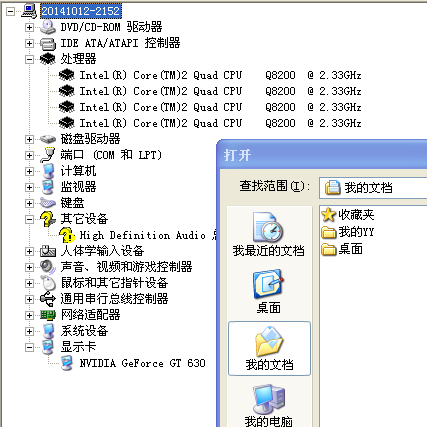Image resolution: width=427 pixels, height=427 pixels.
Task: Click the 其它设备 question mark icon
Action: pyautogui.click(x=48, y=219)
